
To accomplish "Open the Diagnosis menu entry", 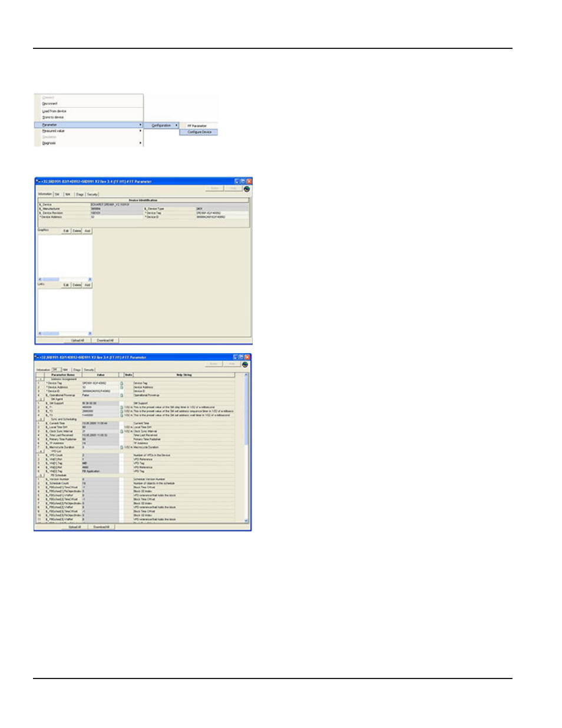I will tap(89, 143).
